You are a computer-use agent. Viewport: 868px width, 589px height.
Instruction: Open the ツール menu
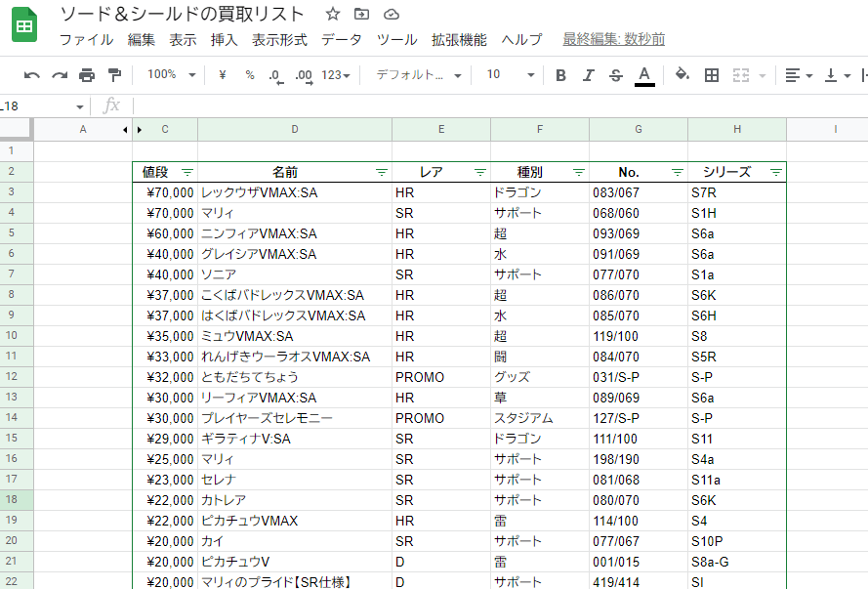click(x=397, y=40)
